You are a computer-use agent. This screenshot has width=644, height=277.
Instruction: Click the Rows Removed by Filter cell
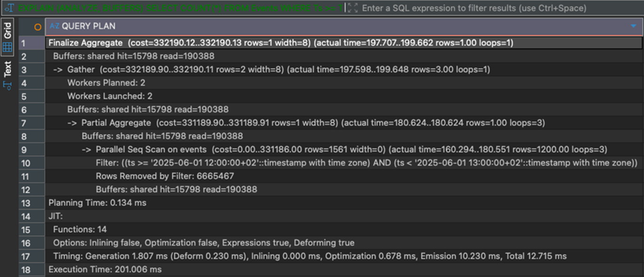click(x=165, y=176)
